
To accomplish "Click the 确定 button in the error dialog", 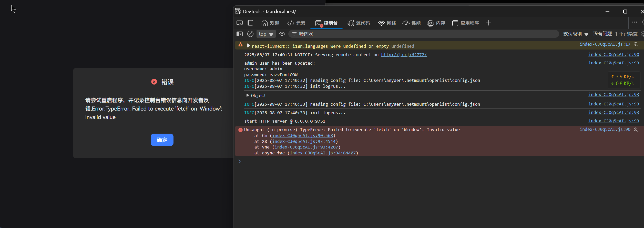I will coord(162,140).
